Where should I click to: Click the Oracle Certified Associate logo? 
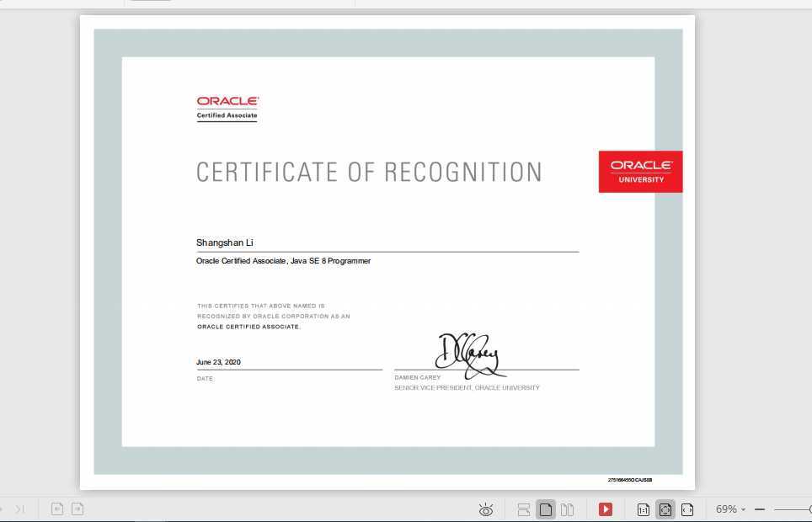tap(227, 109)
